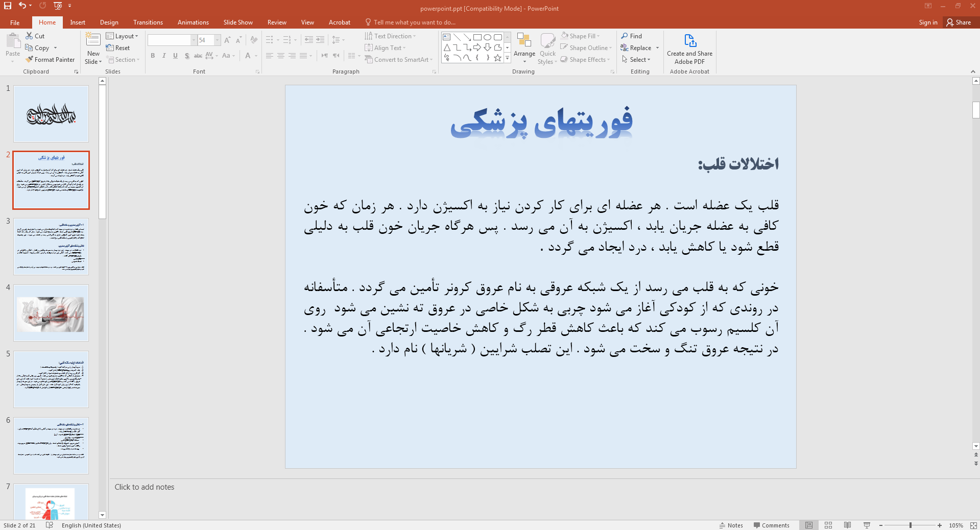980x530 pixels.
Task: Start Slide Show from status bar
Action: 867,525
